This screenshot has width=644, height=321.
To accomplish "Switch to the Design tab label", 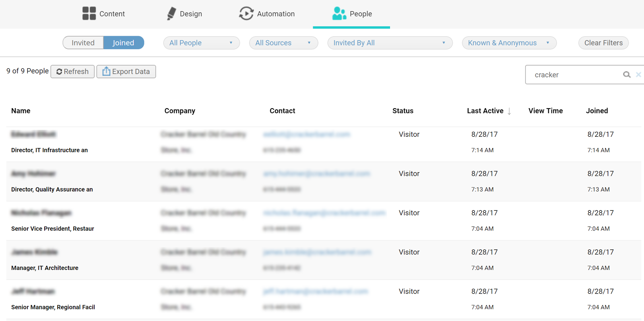I will pyautogui.click(x=191, y=14).
